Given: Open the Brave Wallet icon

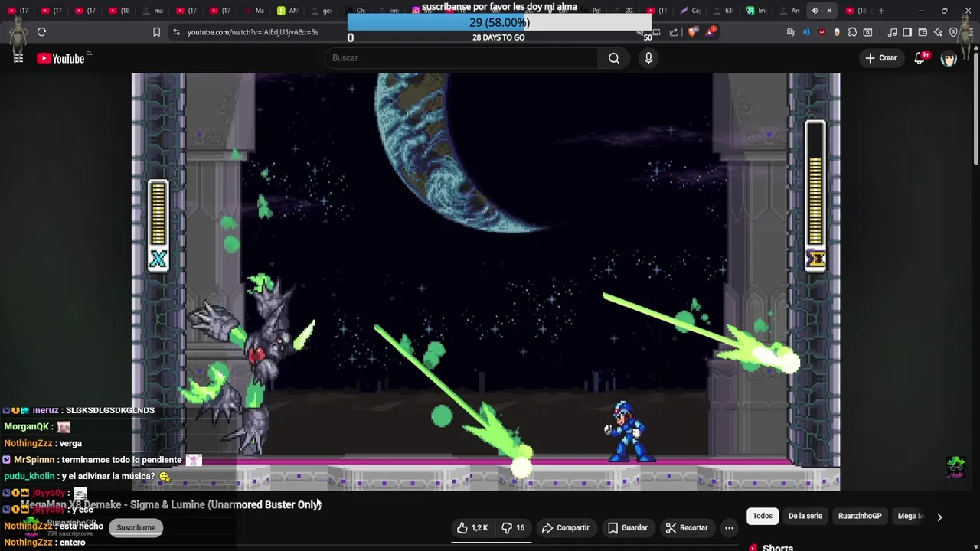Looking at the screenshot, I should [x=923, y=32].
